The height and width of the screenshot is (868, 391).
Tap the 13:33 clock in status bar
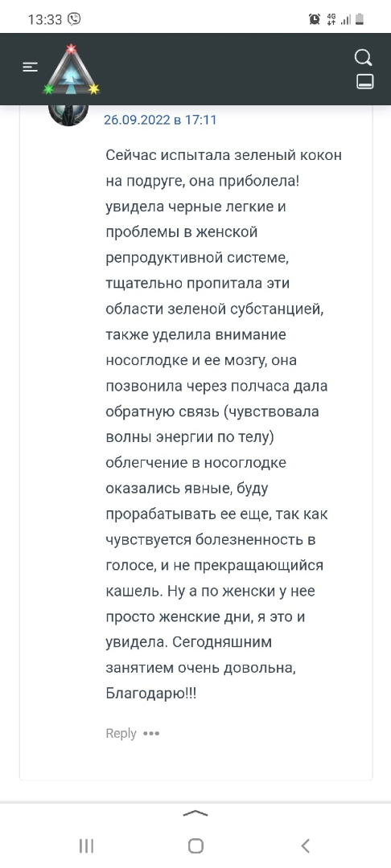pyautogui.click(x=45, y=19)
